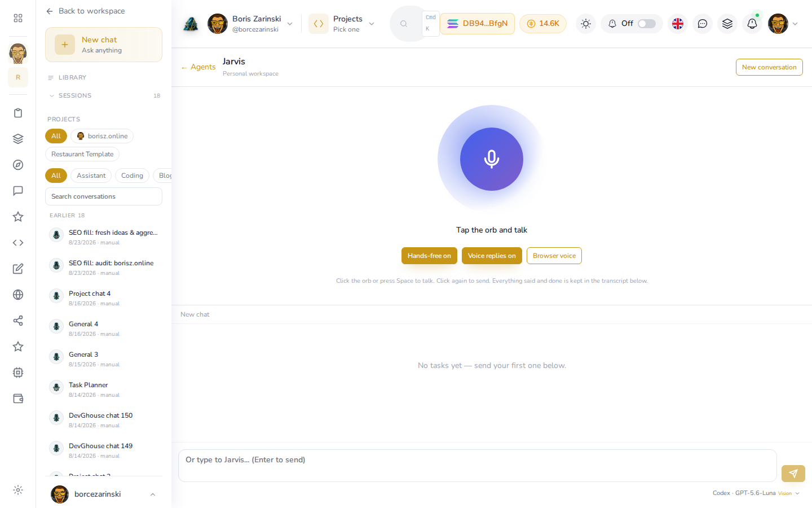Open DevGhouse chat 150 session
Viewport: 812px width, 508px height.
click(104, 420)
